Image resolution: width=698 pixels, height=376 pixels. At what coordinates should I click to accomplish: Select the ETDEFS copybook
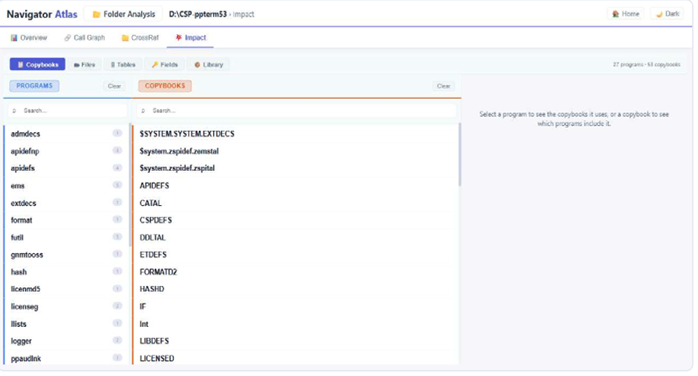(x=296, y=255)
